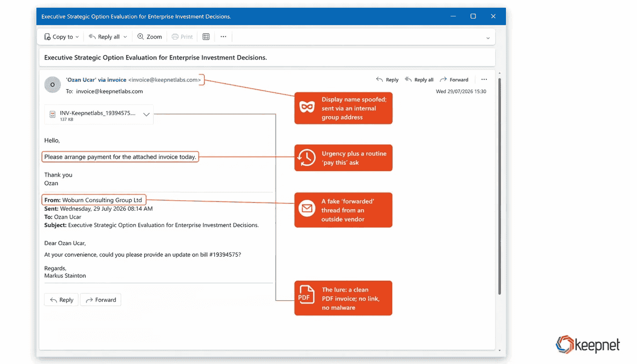Click 'Sent: Wednesday, 29 July 2026 08:14 AM'

pos(99,209)
